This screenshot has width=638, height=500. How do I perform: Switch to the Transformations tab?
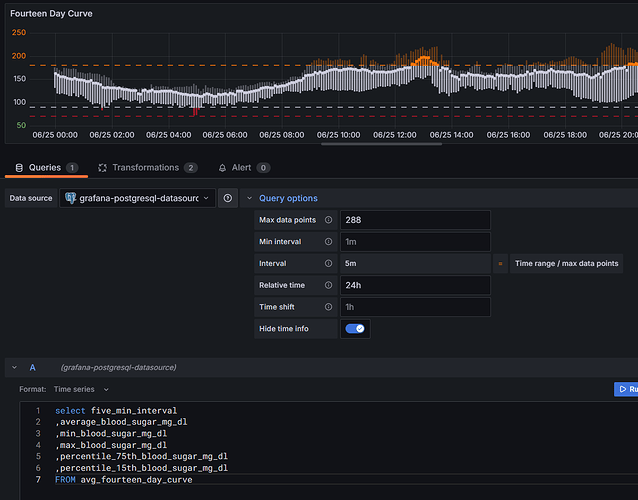(x=148, y=168)
